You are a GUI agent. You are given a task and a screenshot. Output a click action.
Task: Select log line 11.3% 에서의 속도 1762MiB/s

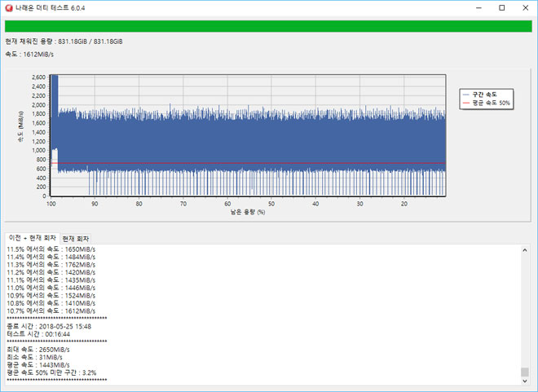(51, 265)
